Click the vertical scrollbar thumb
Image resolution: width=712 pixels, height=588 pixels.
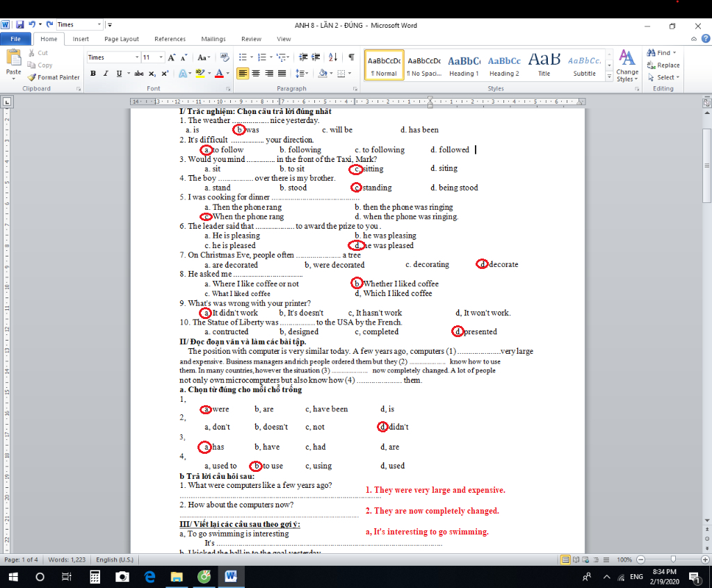click(707, 165)
